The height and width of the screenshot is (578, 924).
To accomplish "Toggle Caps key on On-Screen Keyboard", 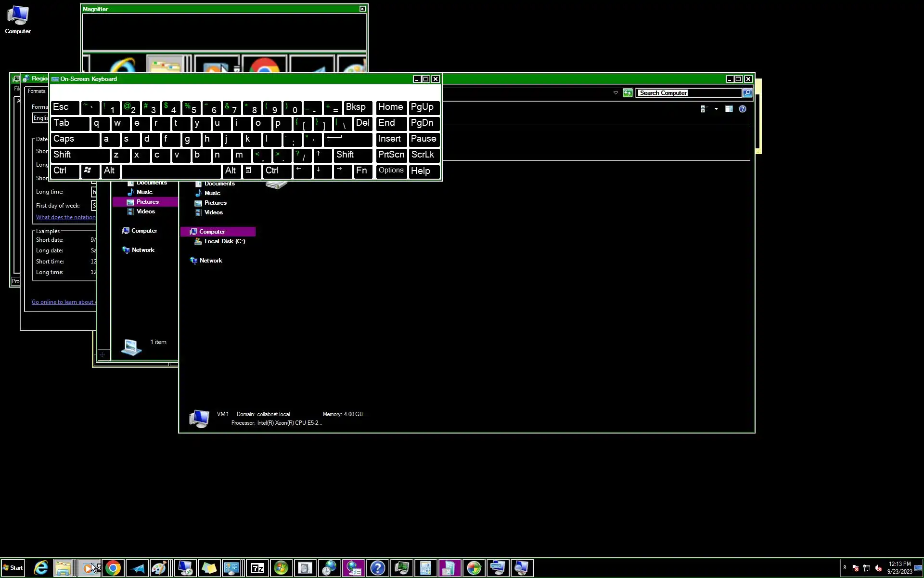I will tap(75, 139).
